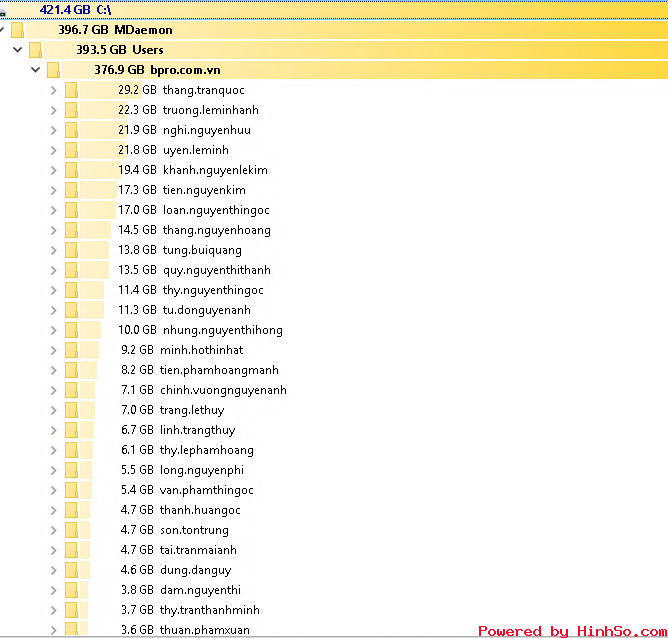The height and width of the screenshot is (638, 668).
Task: Expand the dung.danguy folder
Action: [x=53, y=571]
